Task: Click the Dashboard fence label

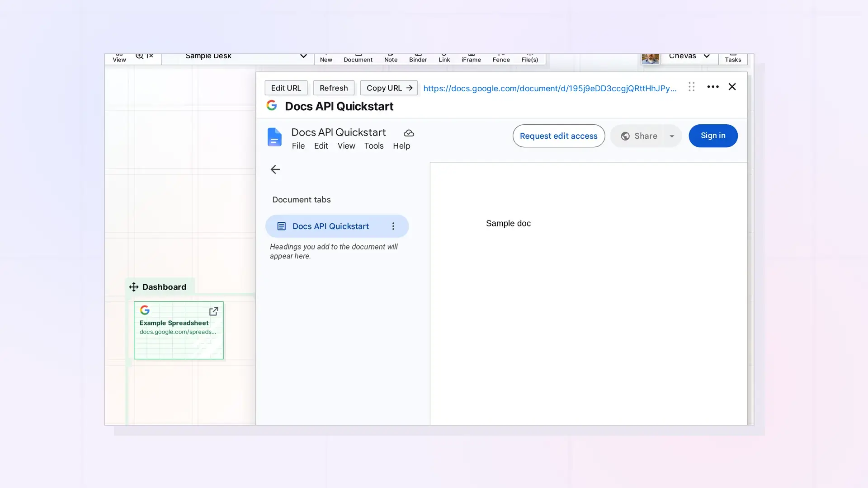Action: click(x=164, y=287)
